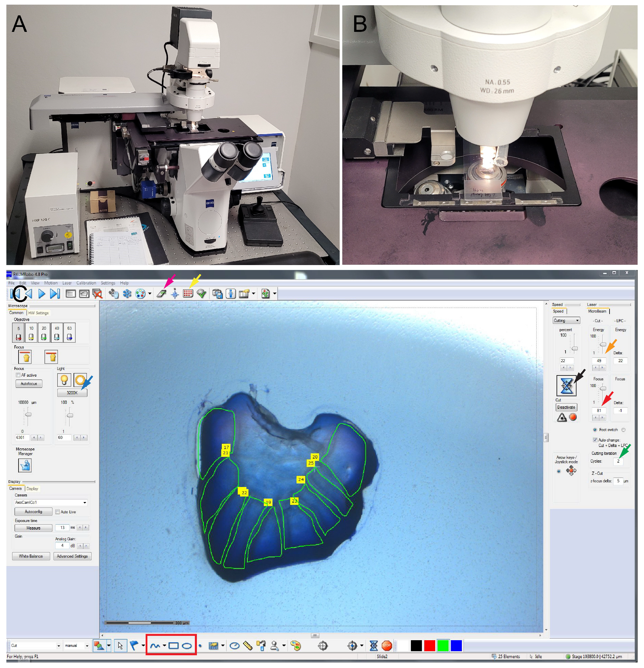Select the ellipse drawing tool

coord(187,645)
